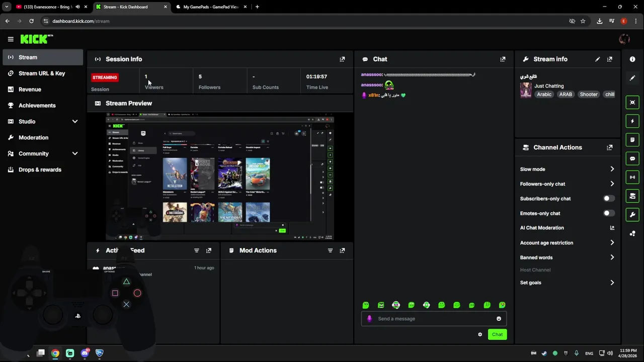Click the Just Chatting category label
The height and width of the screenshot is (362, 644).
pyautogui.click(x=549, y=86)
